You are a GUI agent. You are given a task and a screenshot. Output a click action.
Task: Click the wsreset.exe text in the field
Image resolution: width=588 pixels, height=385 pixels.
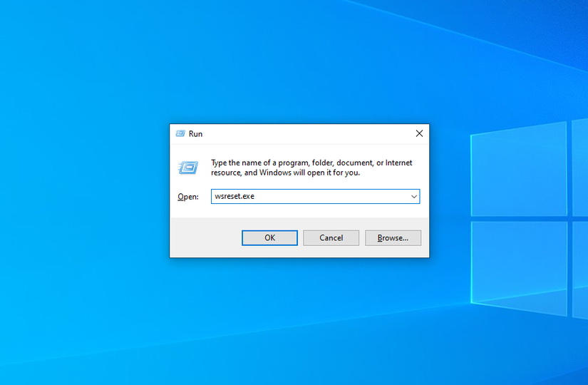[234, 196]
